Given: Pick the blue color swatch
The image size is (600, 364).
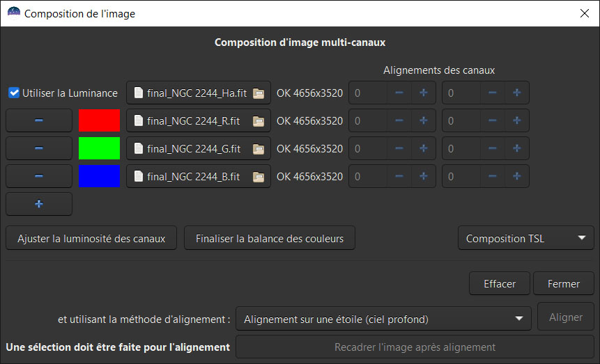Looking at the screenshot, I should pos(99,177).
